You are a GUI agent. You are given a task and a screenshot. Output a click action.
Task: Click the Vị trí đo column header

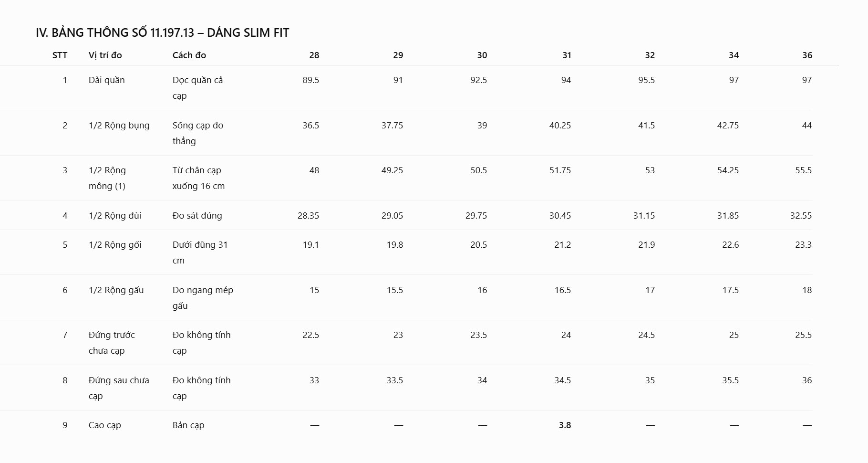coord(105,55)
